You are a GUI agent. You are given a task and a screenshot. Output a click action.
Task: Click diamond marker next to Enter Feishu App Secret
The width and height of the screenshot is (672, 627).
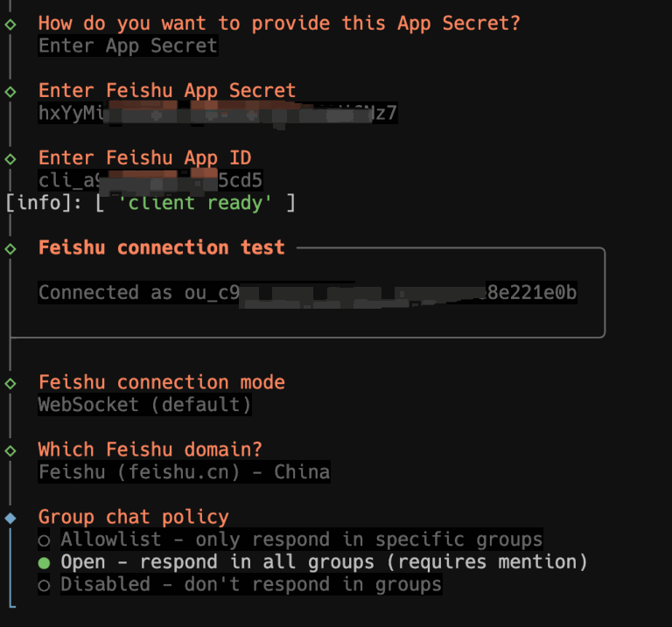click(10, 91)
